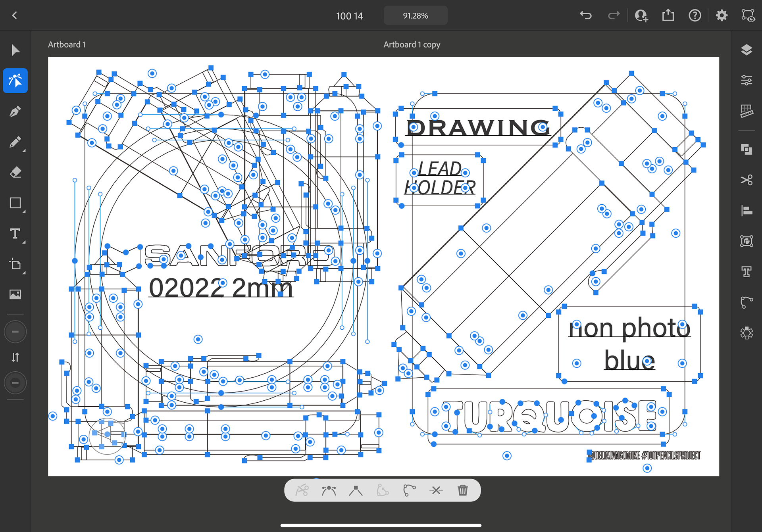The height and width of the screenshot is (532, 762).
Task: Activate the Direct Selection tool
Action: (x=15, y=81)
